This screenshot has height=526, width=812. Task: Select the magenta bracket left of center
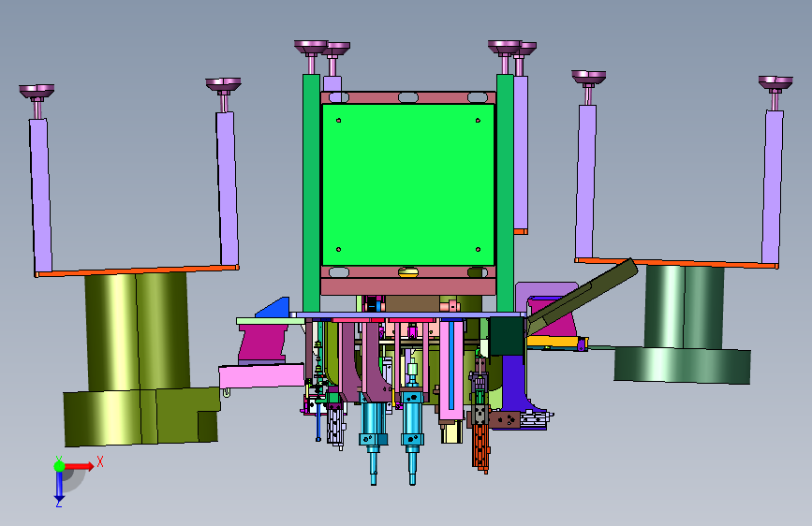(x=262, y=343)
